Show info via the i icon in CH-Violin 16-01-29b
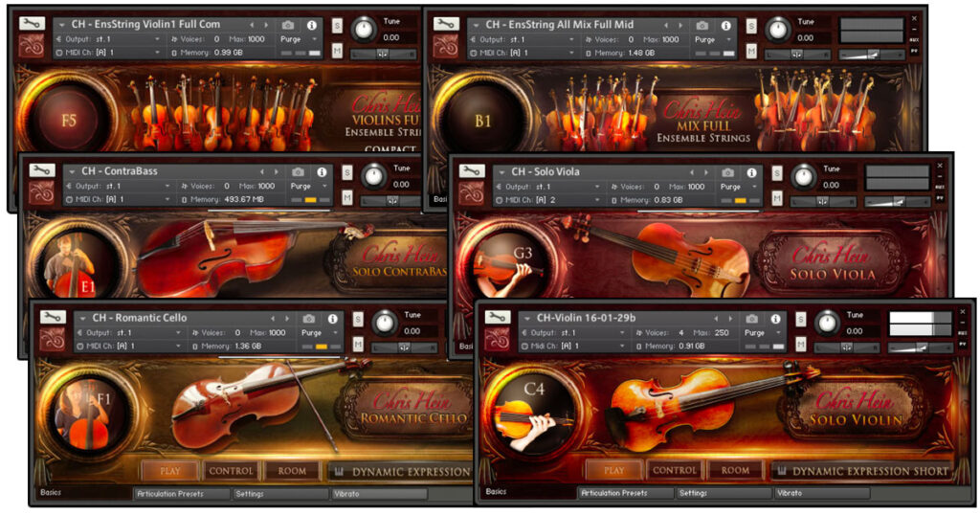Screen dimensions: 980x515 [775, 319]
